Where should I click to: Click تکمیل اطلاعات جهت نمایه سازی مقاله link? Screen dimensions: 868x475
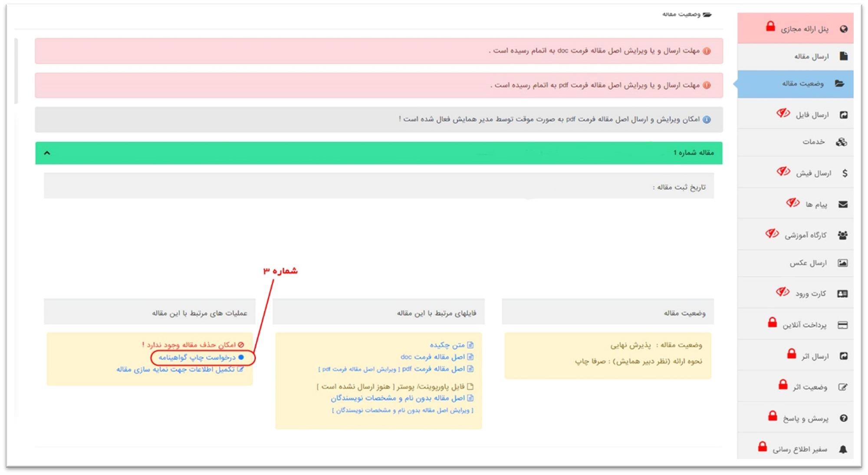click(175, 369)
